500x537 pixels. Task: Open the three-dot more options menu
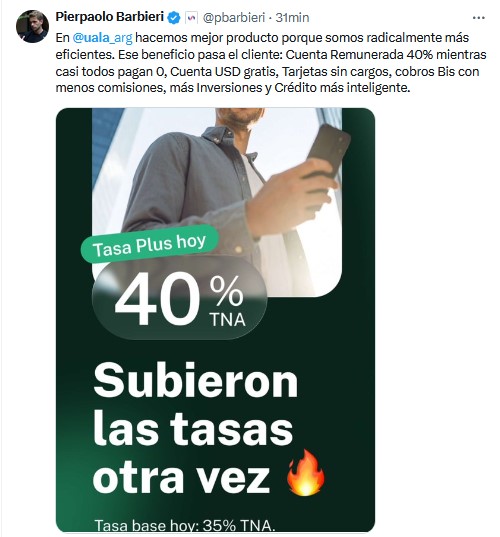[x=478, y=18]
